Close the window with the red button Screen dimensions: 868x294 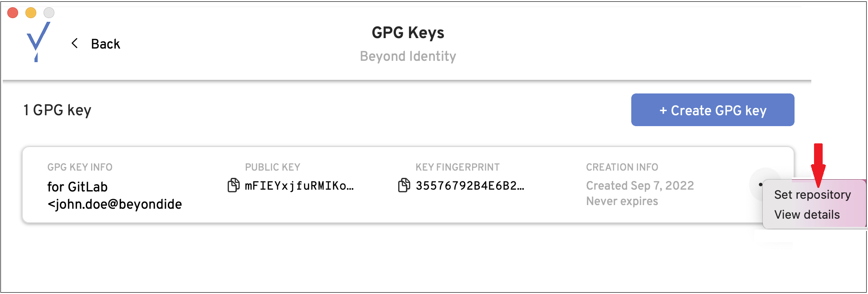coord(13,13)
